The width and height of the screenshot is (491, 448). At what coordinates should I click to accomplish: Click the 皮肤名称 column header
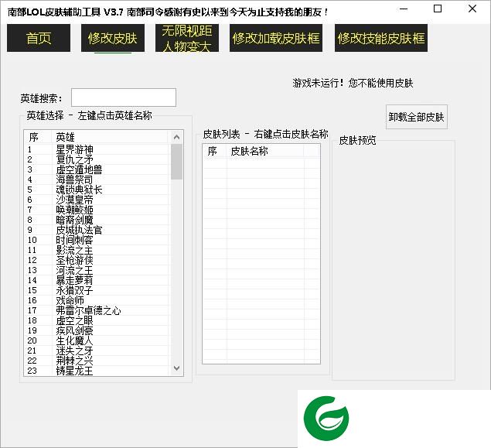tap(265, 151)
